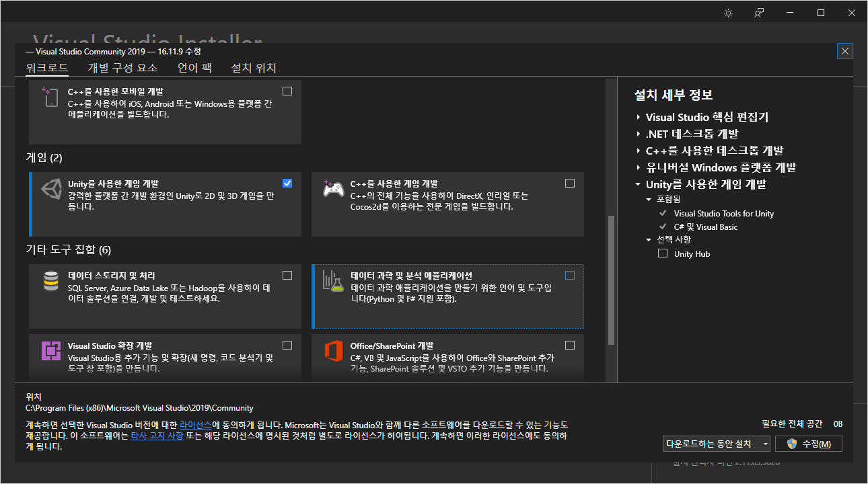Switch to the 언어 팩 tab
This screenshot has width=868, height=484.
click(x=194, y=68)
